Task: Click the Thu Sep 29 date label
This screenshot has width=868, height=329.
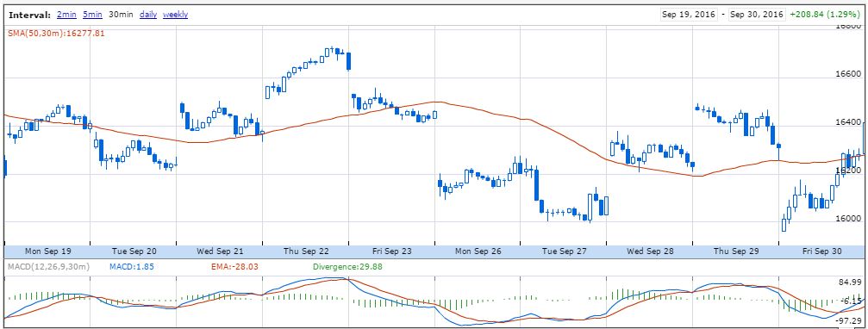Action: click(x=736, y=251)
